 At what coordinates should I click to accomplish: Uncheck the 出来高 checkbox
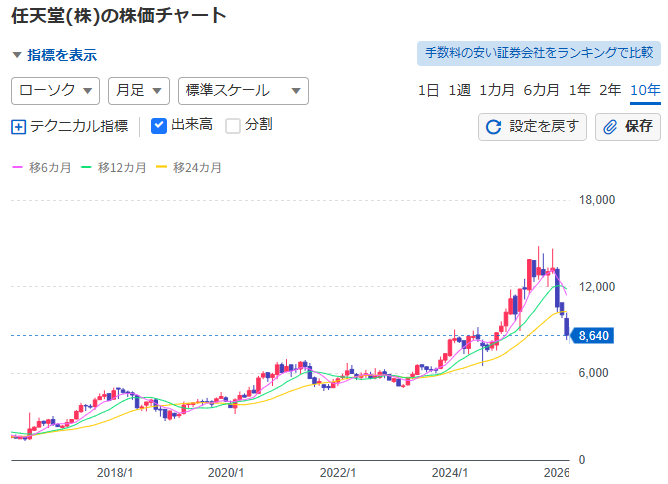tap(159, 125)
